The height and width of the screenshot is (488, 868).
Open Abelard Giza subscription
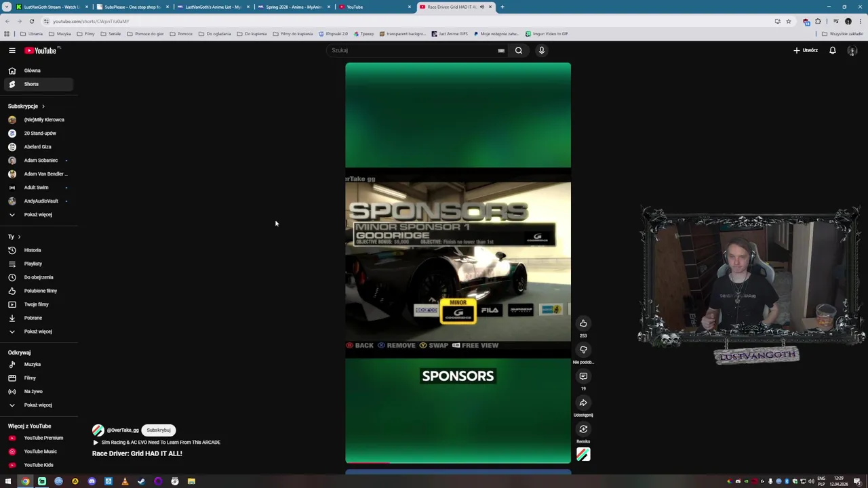[39, 146]
